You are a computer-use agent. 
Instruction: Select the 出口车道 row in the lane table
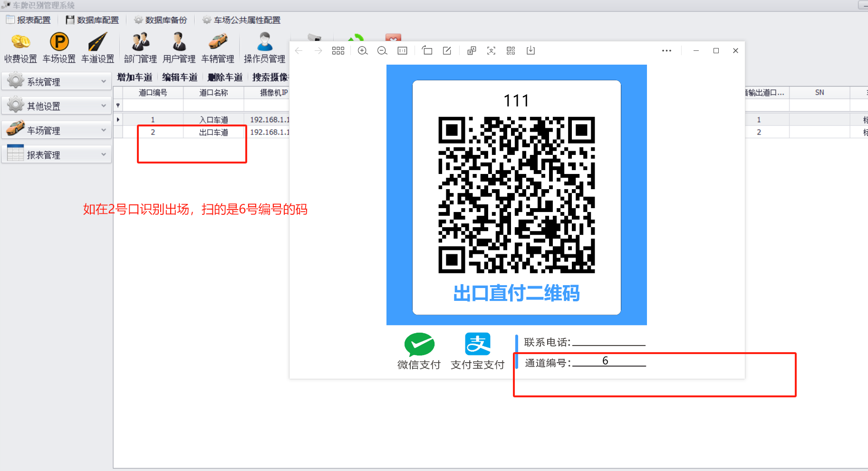point(213,132)
